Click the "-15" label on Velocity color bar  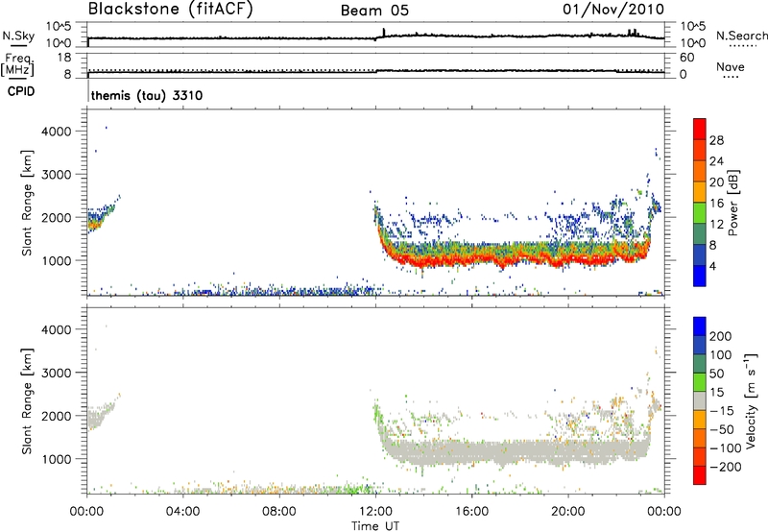pyautogui.click(x=722, y=411)
